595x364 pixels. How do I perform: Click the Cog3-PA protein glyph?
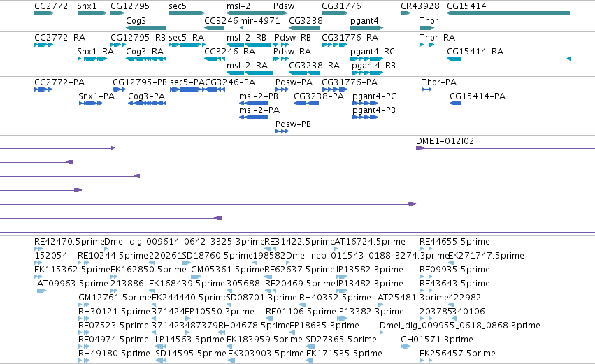tap(148, 103)
